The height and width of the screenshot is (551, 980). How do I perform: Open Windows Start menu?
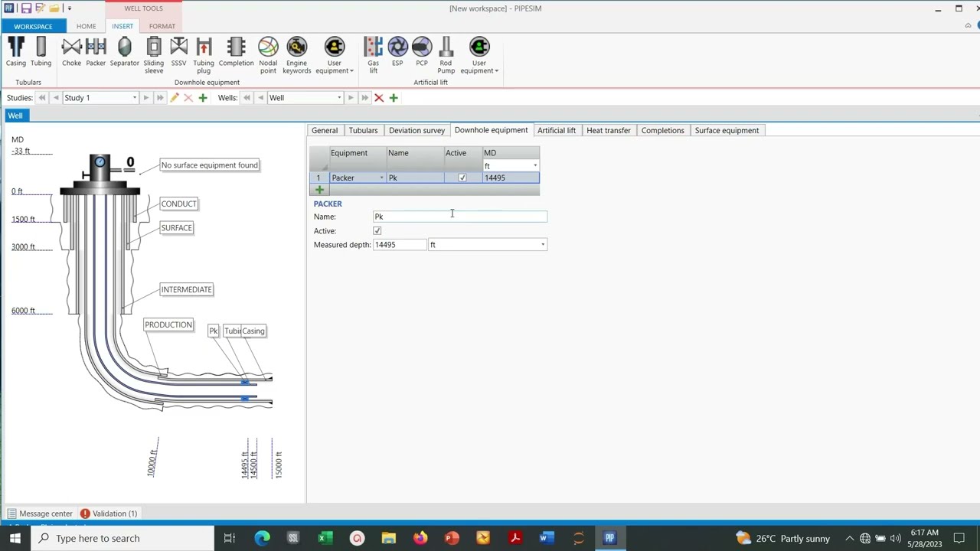[15, 538]
